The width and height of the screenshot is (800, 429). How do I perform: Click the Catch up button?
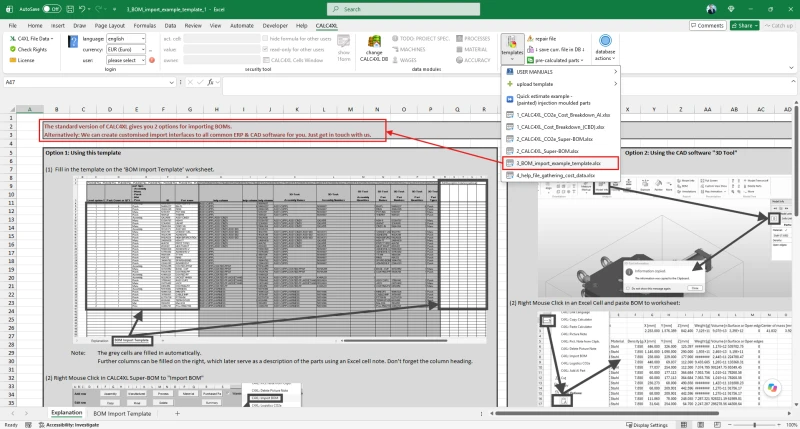pos(779,26)
